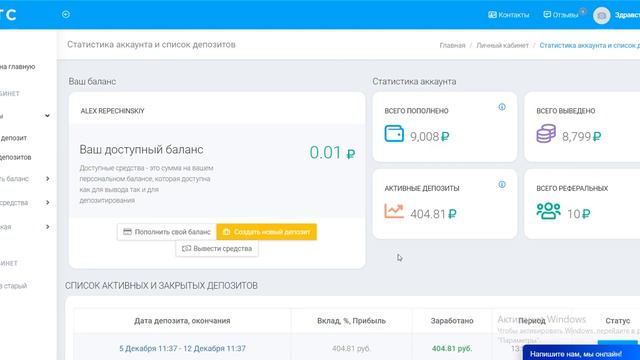Click the user avatar in header
640x360 pixels.
pos(601,16)
